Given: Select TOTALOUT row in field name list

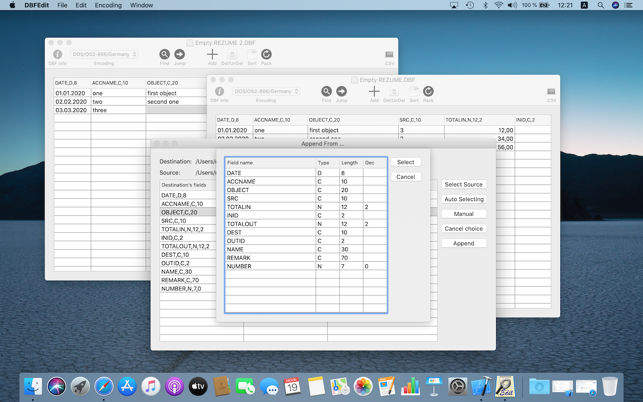Looking at the screenshot, I should 306,224.
